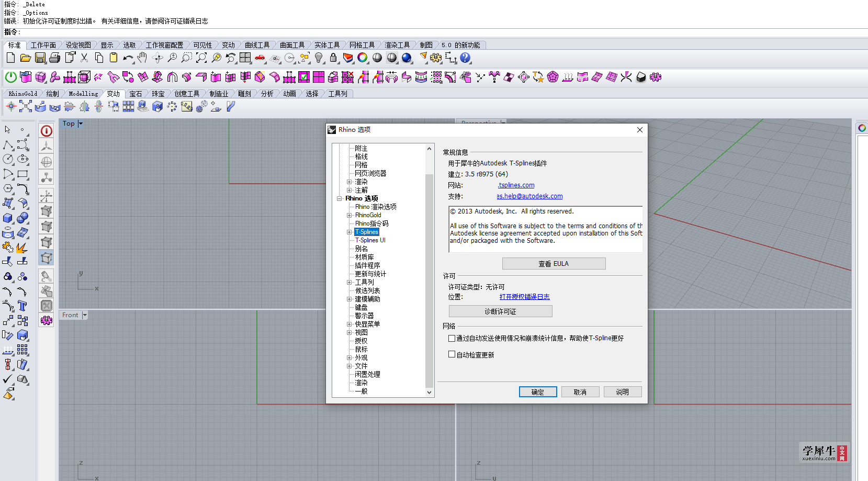
Task: Select 鼠标 in the options tree
Action: click(361, 349)
